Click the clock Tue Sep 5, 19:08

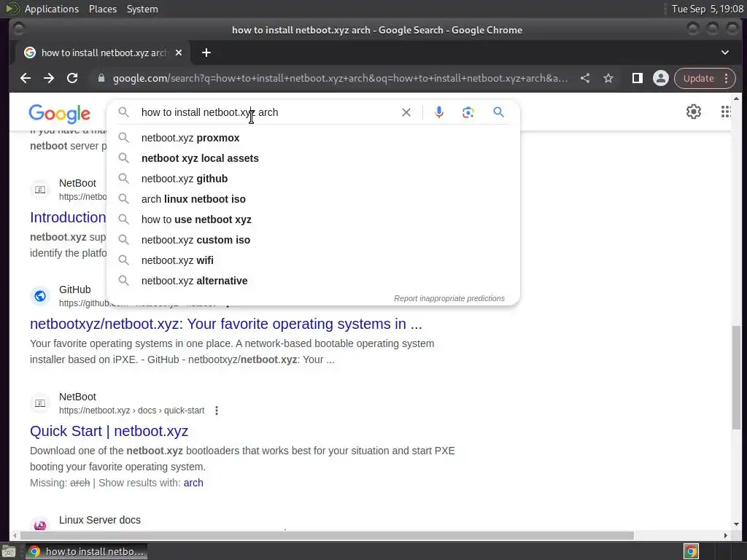click(x=708, y=9)
